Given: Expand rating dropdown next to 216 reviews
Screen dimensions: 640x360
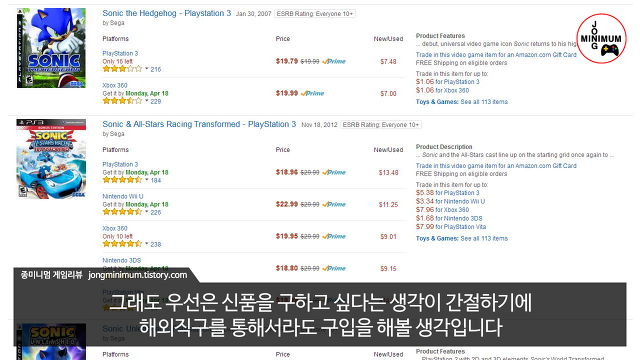Looking at the screenshot, I should click(x=147, y=69).
